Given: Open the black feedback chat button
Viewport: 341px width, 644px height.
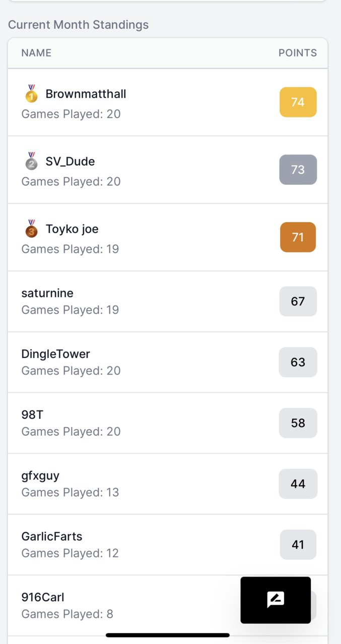Looking at the screenshot, I should coord(276,600).
